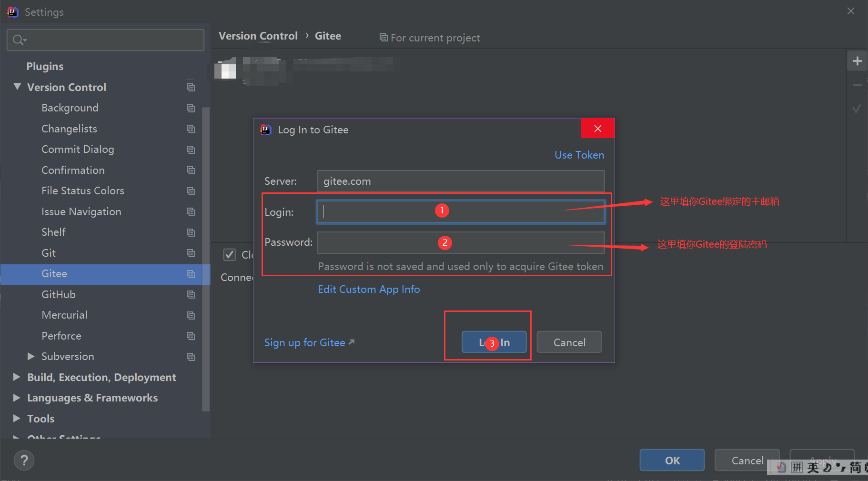Open Commit Dialog settings page

click(x=78, y=150)
